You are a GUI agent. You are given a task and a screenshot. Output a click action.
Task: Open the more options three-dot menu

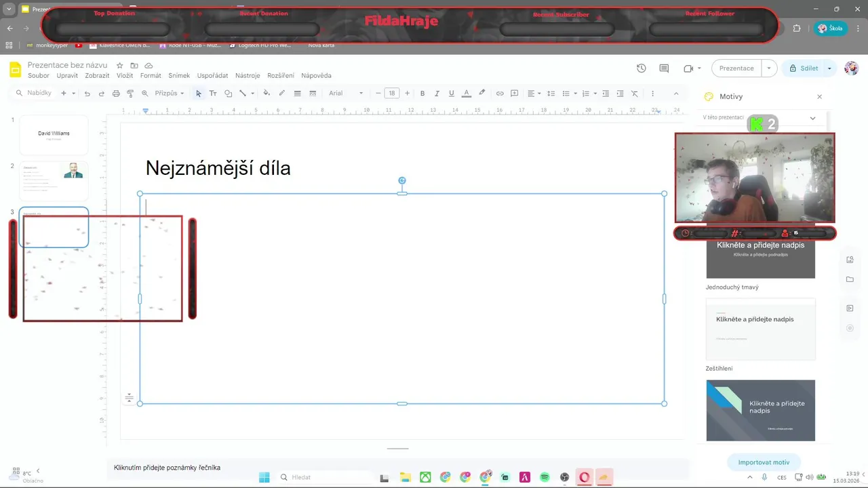(652, 94)
